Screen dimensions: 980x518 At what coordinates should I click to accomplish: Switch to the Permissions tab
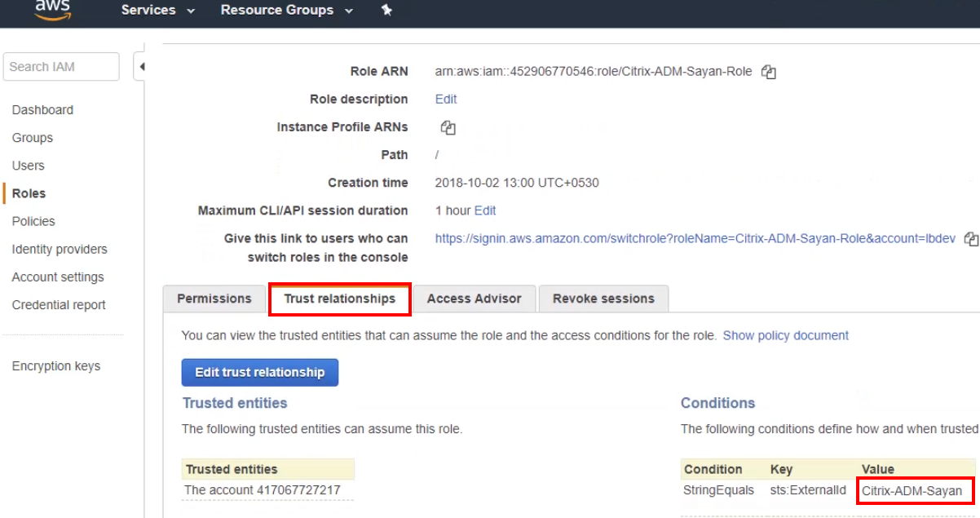coord(214,299)
